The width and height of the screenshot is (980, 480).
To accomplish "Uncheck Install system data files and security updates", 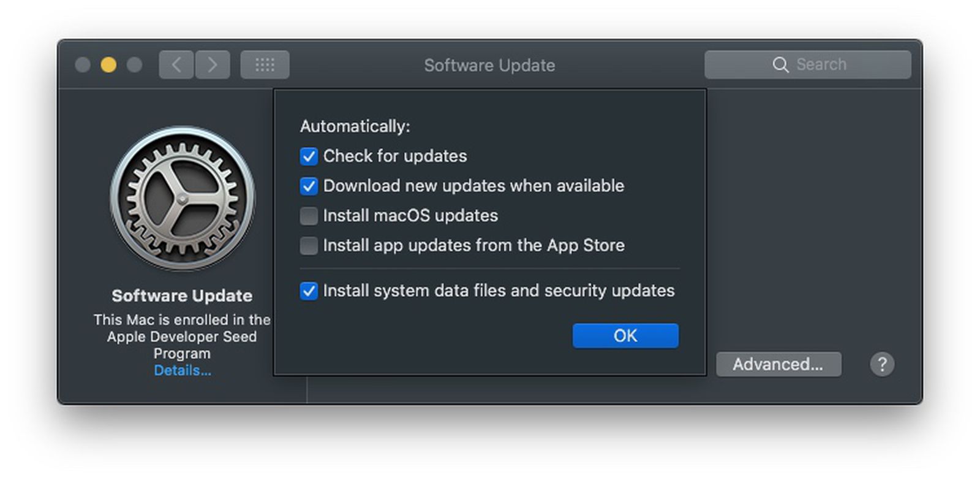I will [309, 291].
